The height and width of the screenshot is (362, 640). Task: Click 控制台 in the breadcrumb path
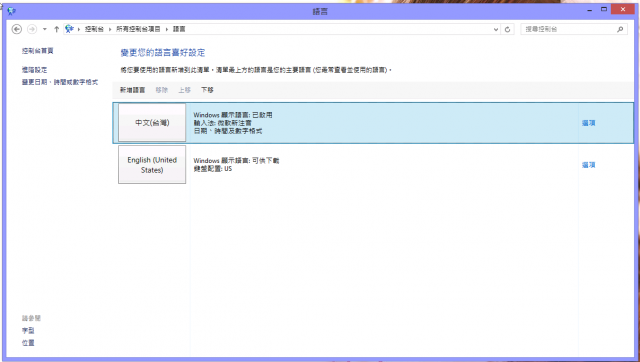[x=94, y=29]
